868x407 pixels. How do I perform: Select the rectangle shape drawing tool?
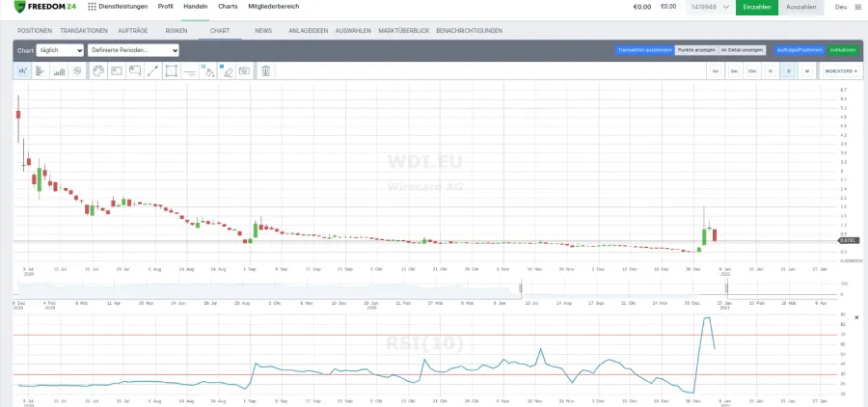172,70
